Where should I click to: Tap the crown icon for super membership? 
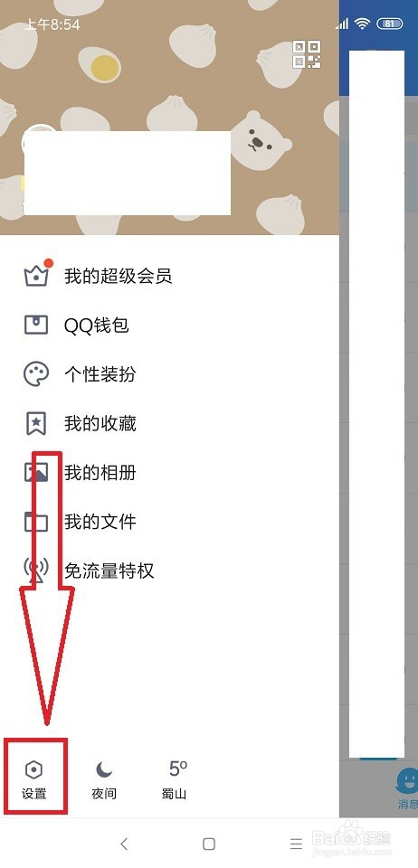(x=36, y=274)
